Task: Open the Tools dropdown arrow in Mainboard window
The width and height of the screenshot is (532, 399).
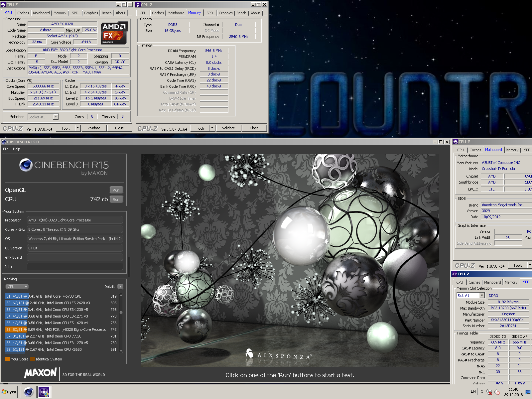Action: [x=529, y=265]
